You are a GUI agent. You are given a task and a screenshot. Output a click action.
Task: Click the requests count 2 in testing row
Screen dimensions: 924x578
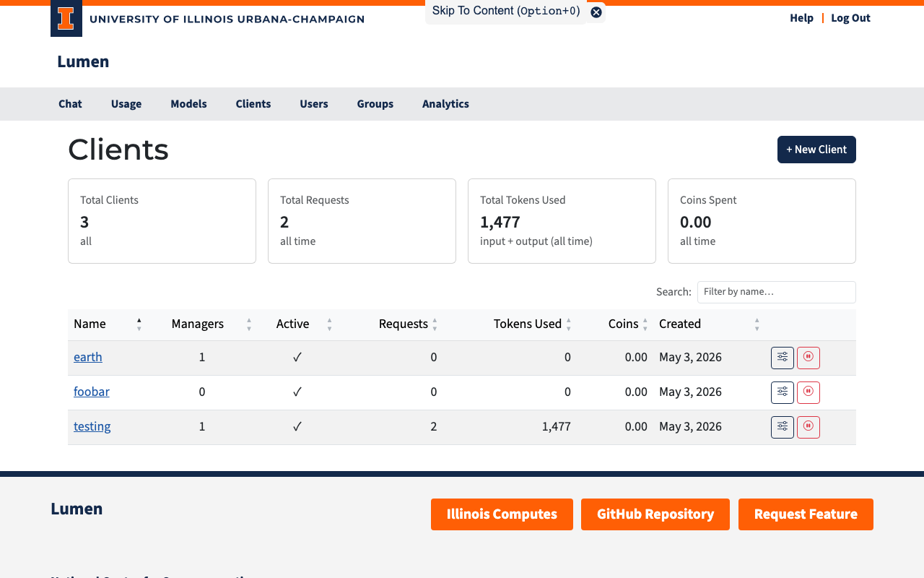click(434, 426)
